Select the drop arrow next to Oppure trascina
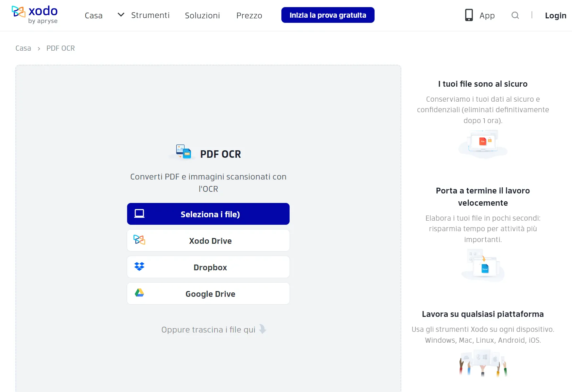 pos(263,329)
